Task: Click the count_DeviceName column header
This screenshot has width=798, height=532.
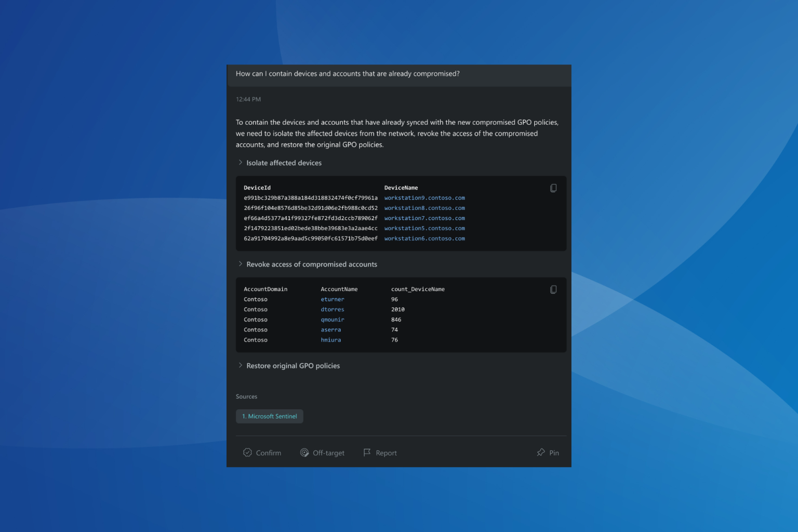Action: 418,289
